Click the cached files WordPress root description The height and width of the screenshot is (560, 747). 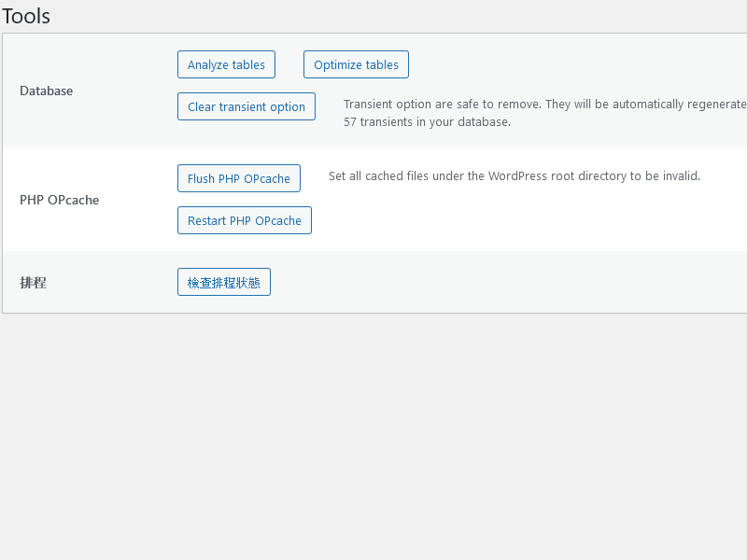pos(514,175)
